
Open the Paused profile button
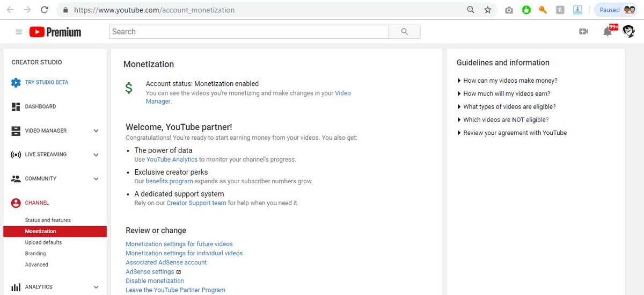coord(616,10)
